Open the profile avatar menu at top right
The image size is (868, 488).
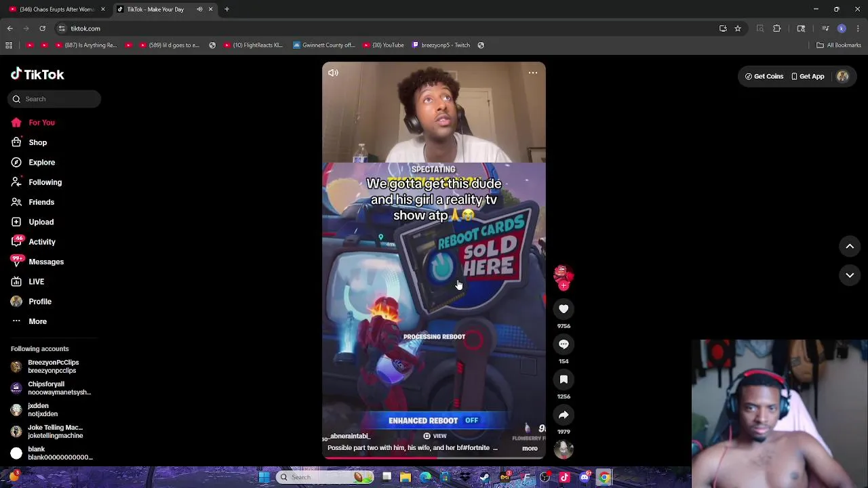coord(843,77)
